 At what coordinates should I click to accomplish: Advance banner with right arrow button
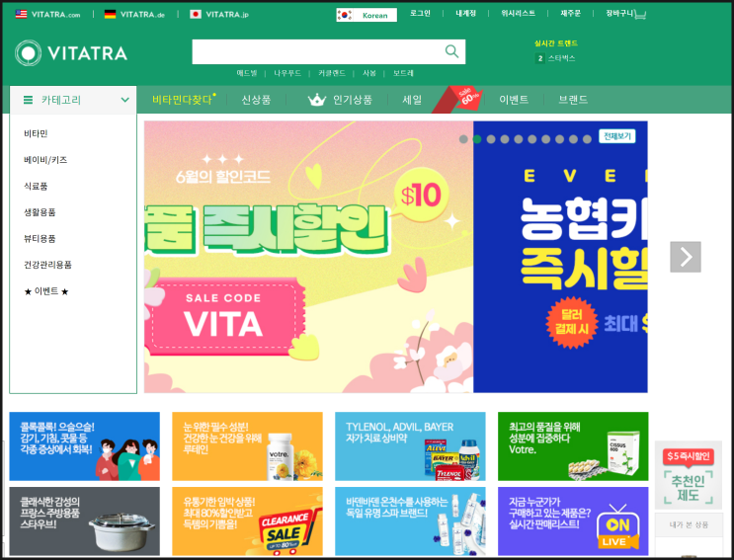click(x=686, y=257)
